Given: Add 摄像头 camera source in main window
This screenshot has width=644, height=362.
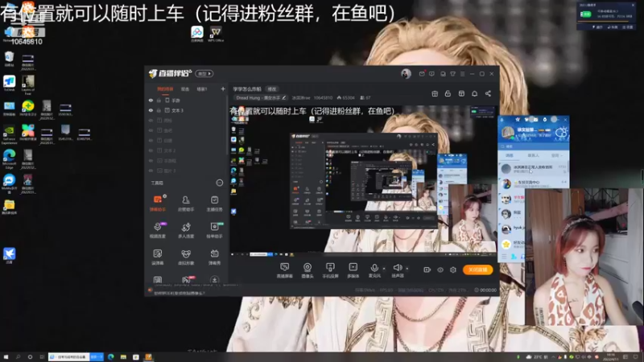Looking at the screenshot, I should (308, 270).
